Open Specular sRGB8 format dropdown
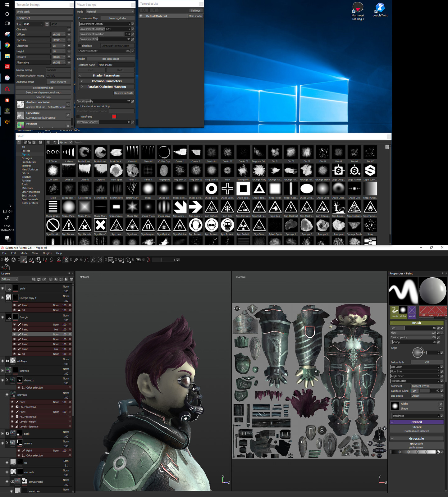The image size is (448, 497). point(59,40)
